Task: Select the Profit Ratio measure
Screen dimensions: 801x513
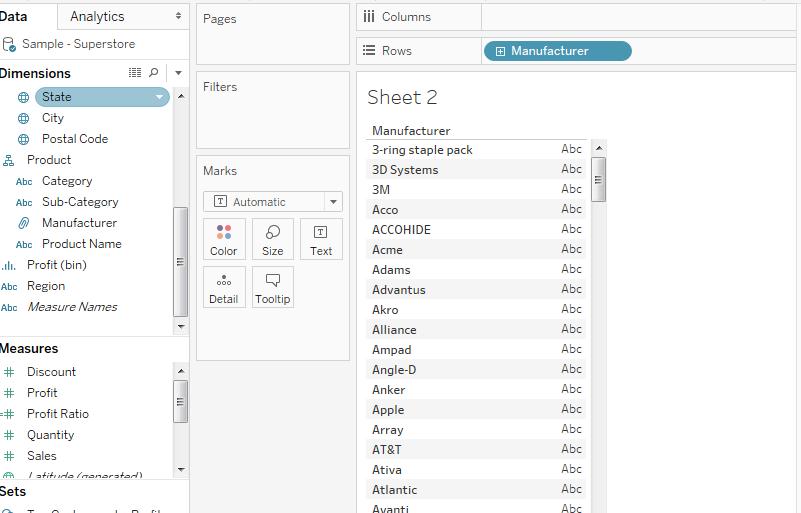Action: coord(57,414)
